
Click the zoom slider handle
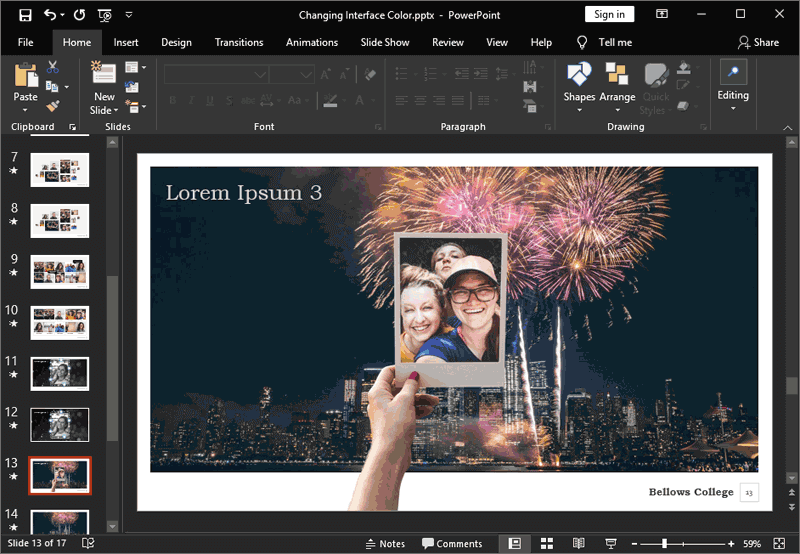tap(664, 543)
